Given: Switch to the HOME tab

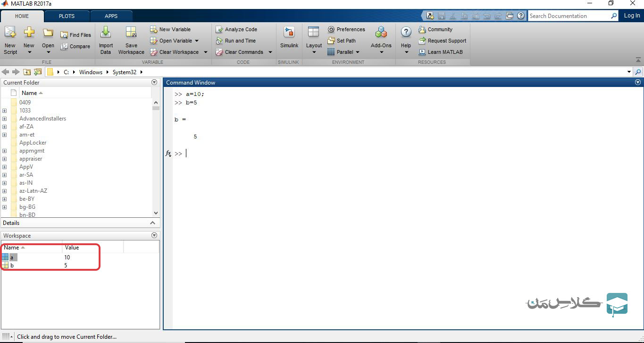Looking at the screenshot, I should (x=22, y=16).
